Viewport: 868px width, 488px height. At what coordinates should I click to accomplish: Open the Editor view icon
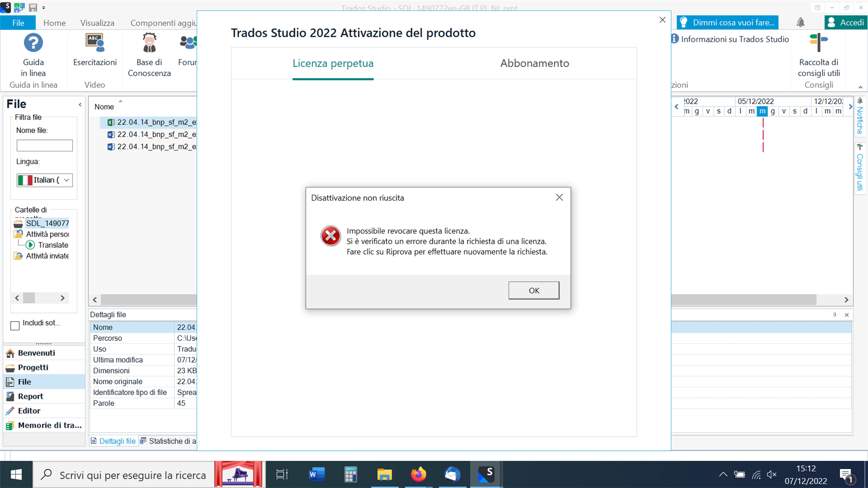pos(11,410)
